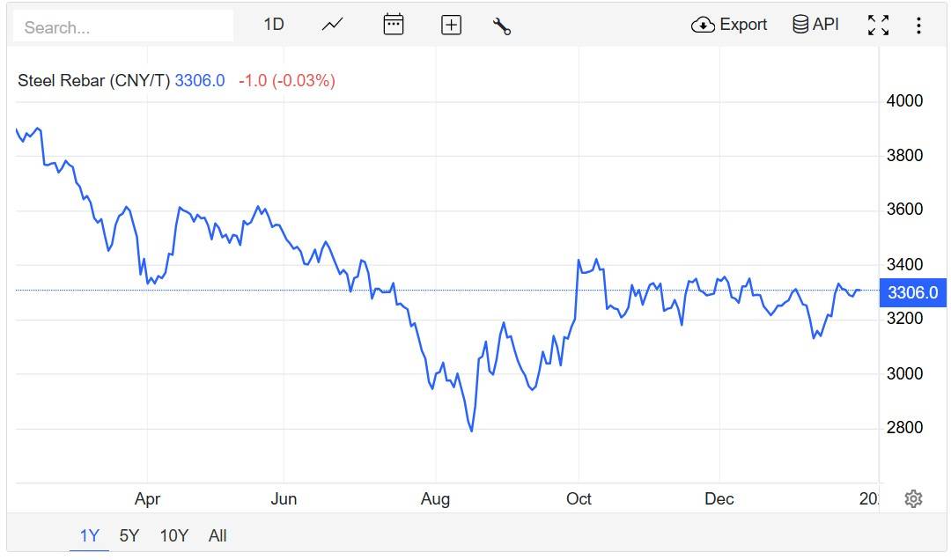Open chart settings gear icon
951x560 pixels.
pyautogui.click(x=913, y=499)
